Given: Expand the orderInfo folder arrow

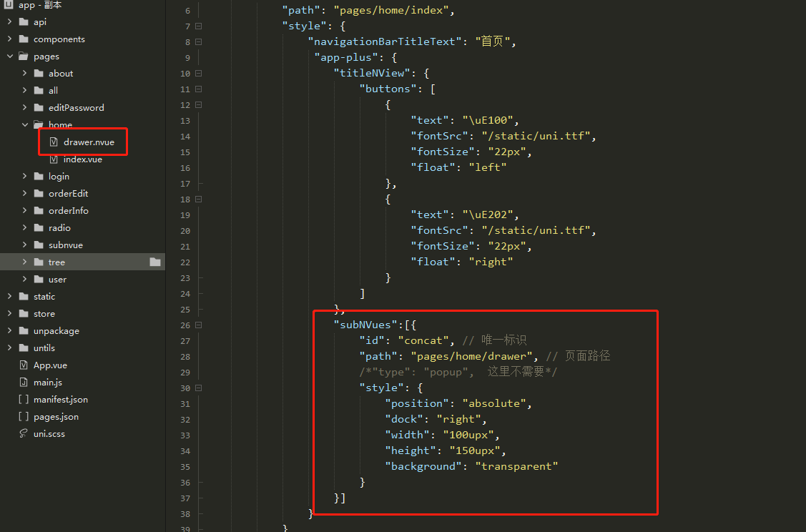Looking at the screenshot, I should point(24,211).
